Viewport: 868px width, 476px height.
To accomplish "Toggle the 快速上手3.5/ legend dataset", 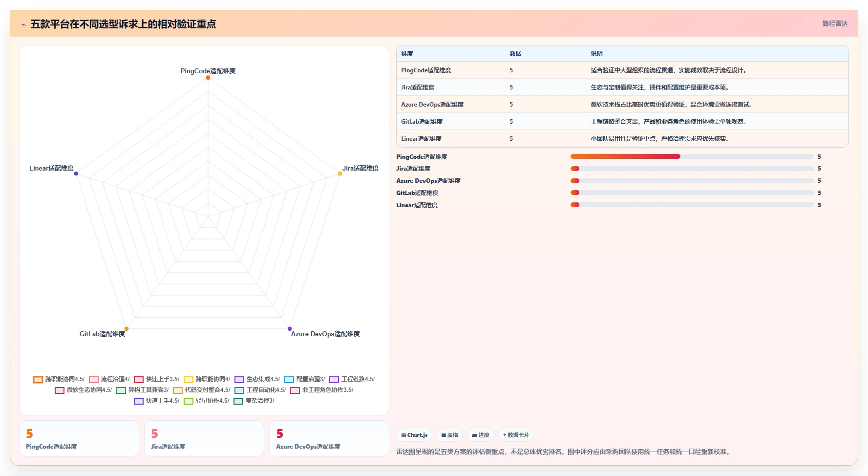I will pyautogui.click(x=157, y=379).
